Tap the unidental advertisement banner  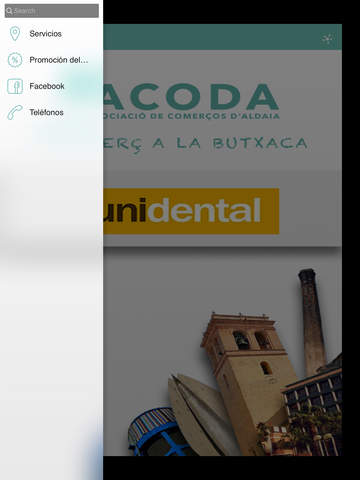point(191,211)
